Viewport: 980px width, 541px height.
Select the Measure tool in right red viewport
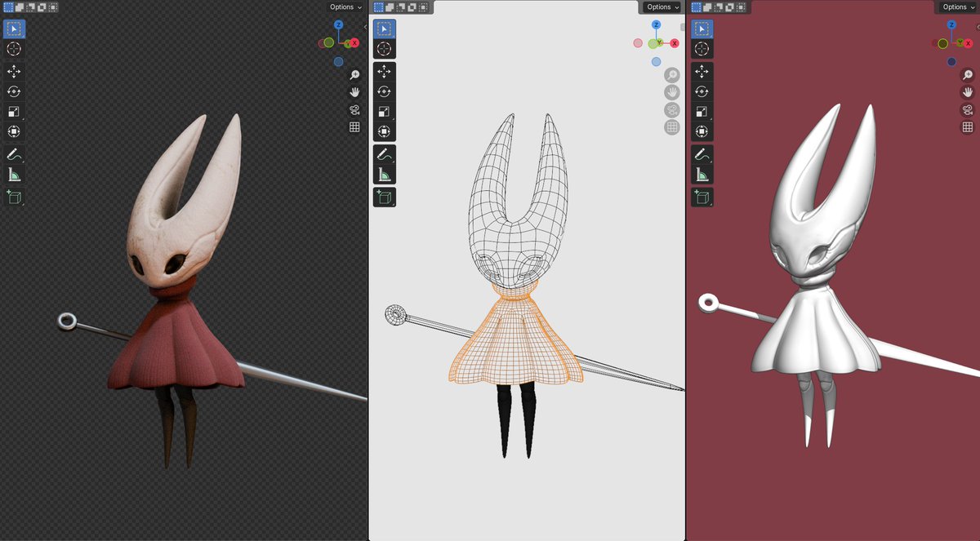pos(702,174)
